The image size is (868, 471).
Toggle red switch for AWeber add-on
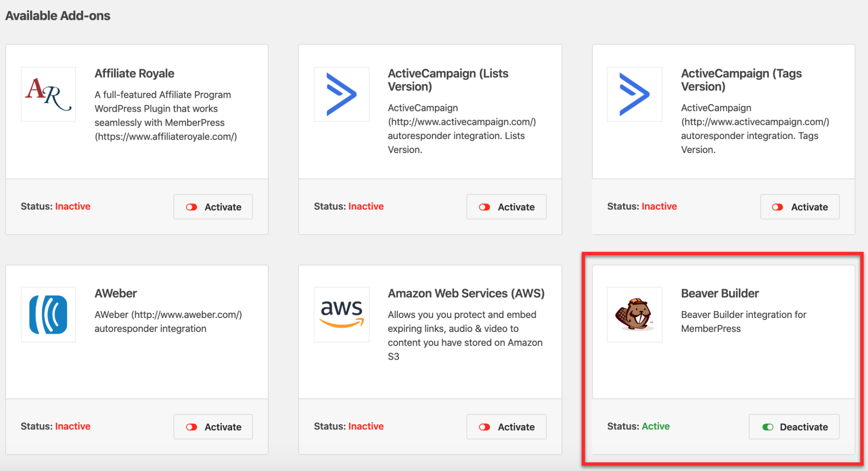point(192,427)
